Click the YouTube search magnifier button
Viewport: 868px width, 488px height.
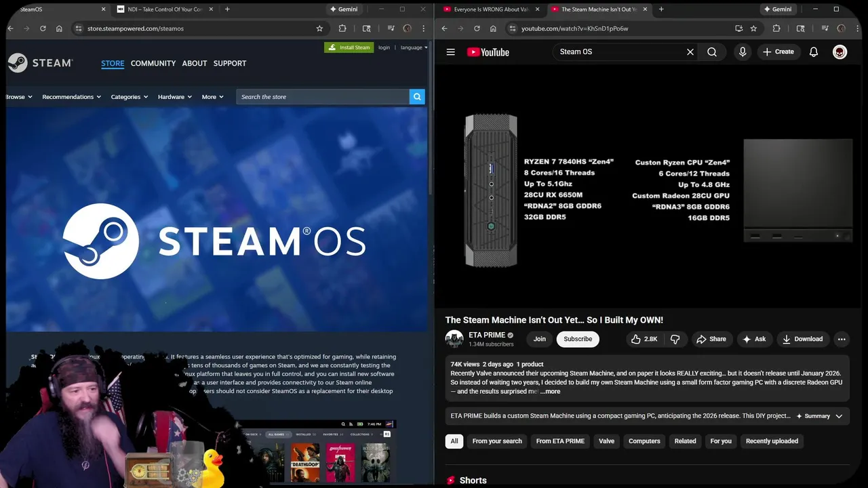click(x=712, y=52)
